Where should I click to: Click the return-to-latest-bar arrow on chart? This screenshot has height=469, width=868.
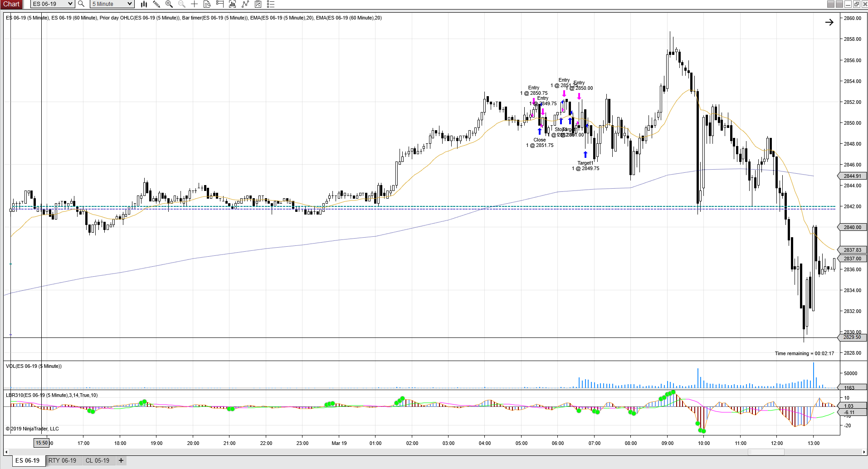[829, 22]
